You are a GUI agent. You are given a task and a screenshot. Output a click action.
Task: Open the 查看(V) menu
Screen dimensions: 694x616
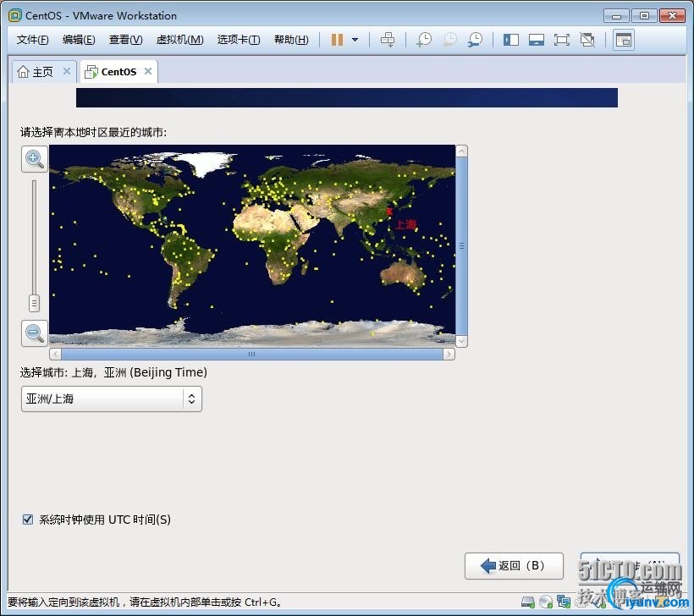tap(126, 40)
